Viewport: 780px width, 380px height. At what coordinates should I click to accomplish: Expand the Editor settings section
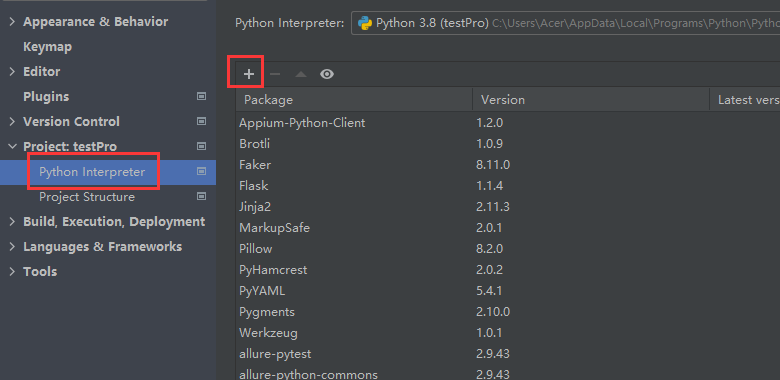tap(12, 72)
